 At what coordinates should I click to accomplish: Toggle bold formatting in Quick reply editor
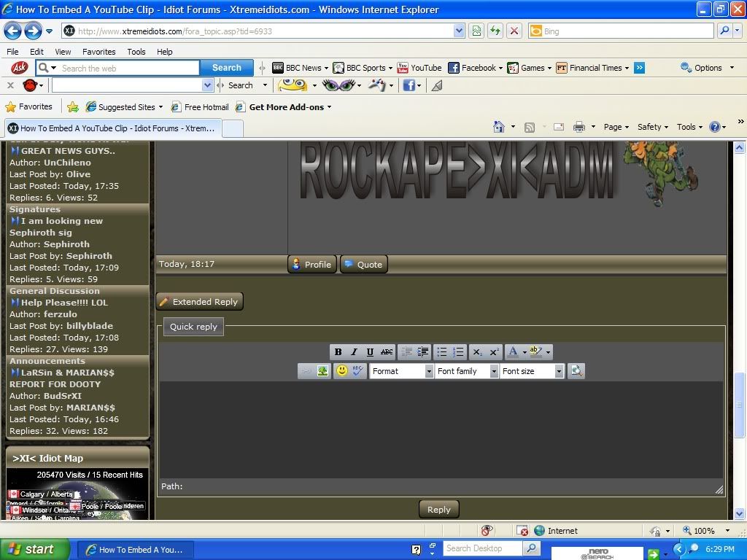click(x=338, y=352)
